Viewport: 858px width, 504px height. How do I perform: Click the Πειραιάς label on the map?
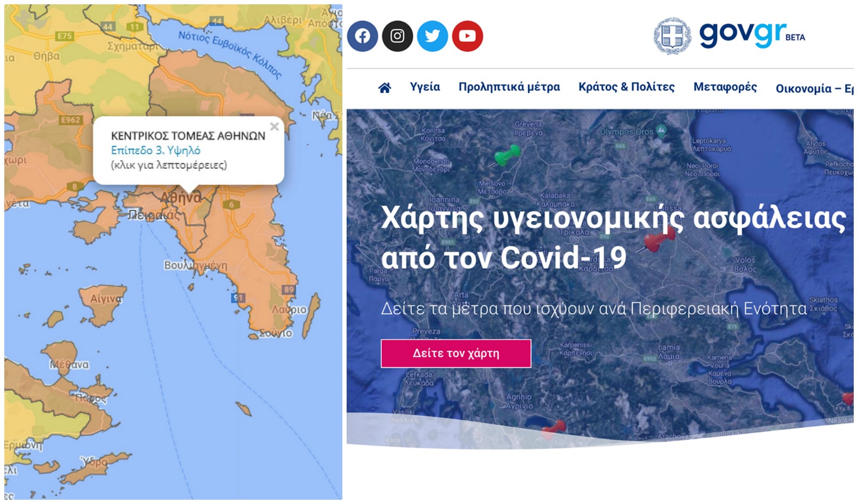pyautogui.click(x=154, y=215)
